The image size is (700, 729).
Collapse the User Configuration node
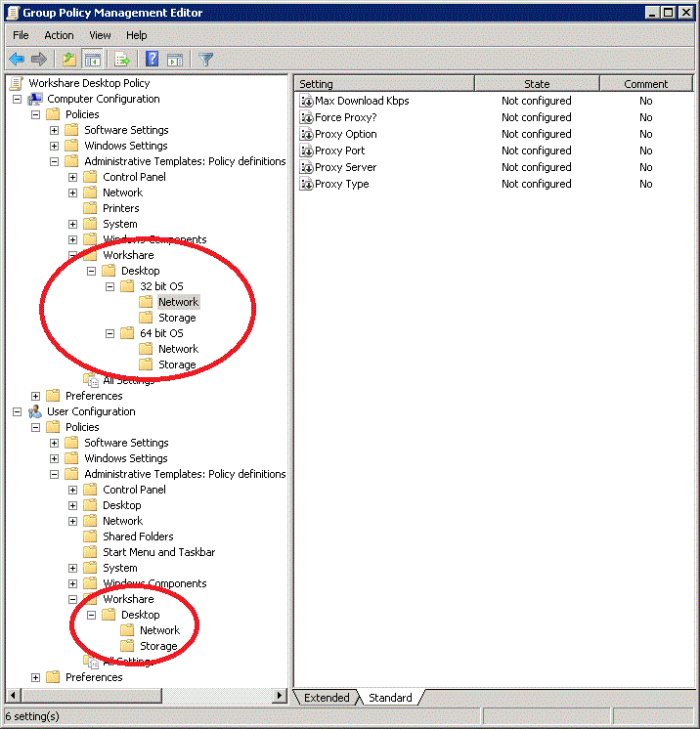(x=18, y=411)
